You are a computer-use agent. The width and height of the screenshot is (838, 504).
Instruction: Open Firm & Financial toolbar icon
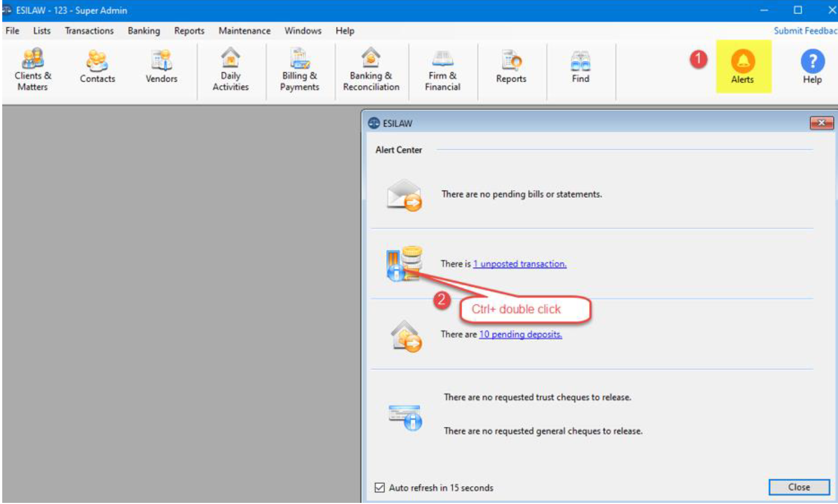point(442,69)
